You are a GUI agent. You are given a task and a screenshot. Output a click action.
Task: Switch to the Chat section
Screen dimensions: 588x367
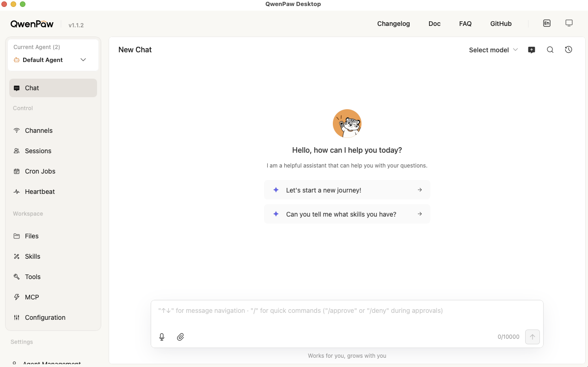pos(32,88)
